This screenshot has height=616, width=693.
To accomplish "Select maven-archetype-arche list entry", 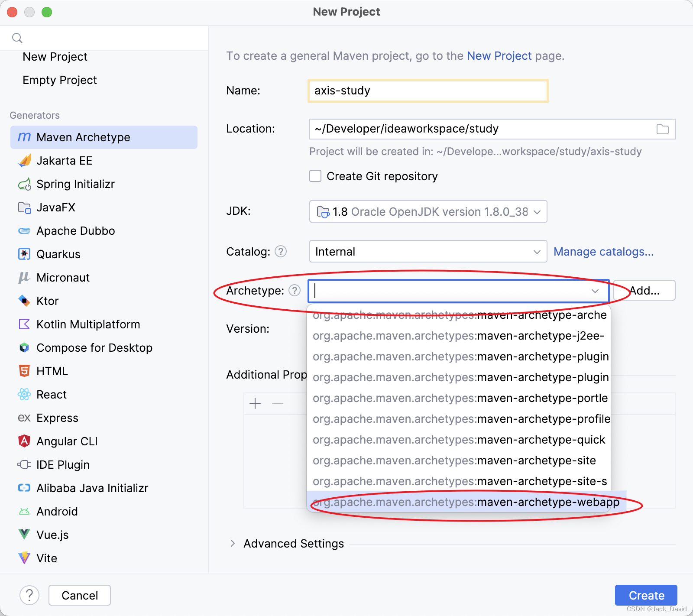I will [458, 315].
